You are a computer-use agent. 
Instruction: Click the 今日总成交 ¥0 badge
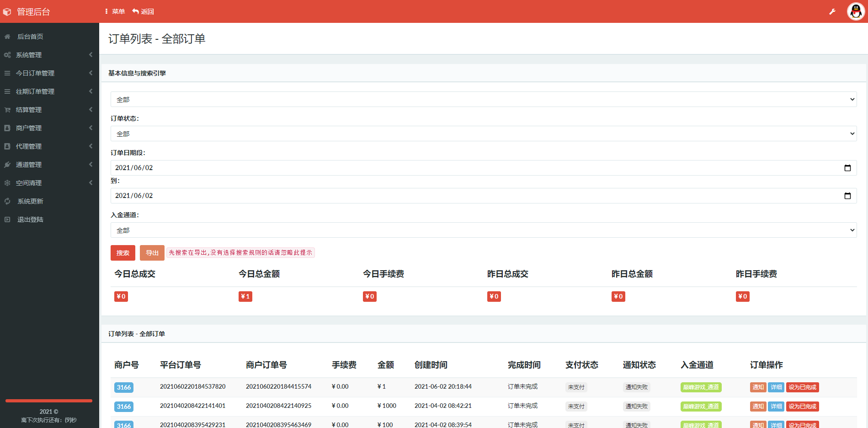[x=121, y=296]
